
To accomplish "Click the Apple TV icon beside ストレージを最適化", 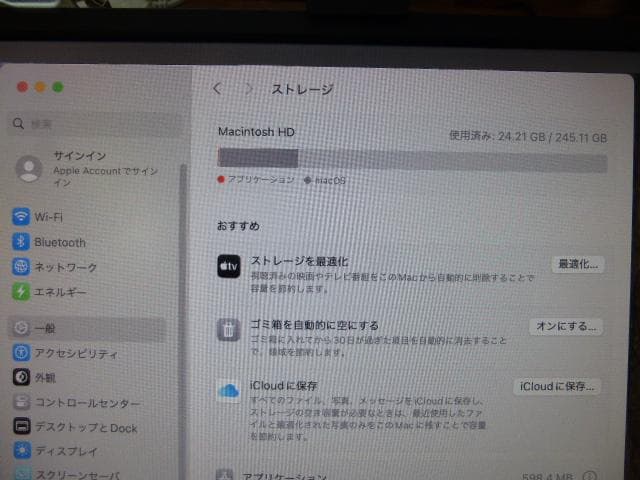I will point(229,266).
